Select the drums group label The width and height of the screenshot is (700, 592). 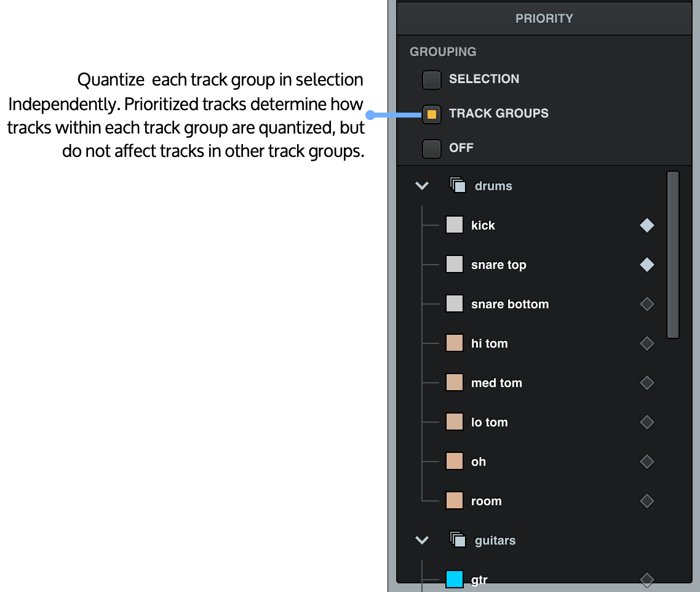493,186
